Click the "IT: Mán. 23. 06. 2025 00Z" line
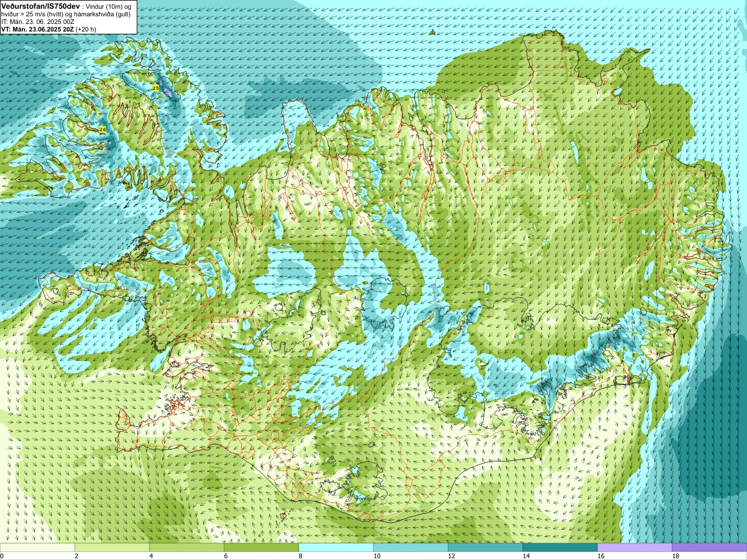The image size is (747, 560). [x=38, y=21]
